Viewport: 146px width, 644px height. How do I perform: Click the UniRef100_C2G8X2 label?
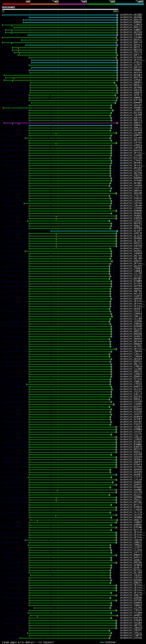point(131,221)
